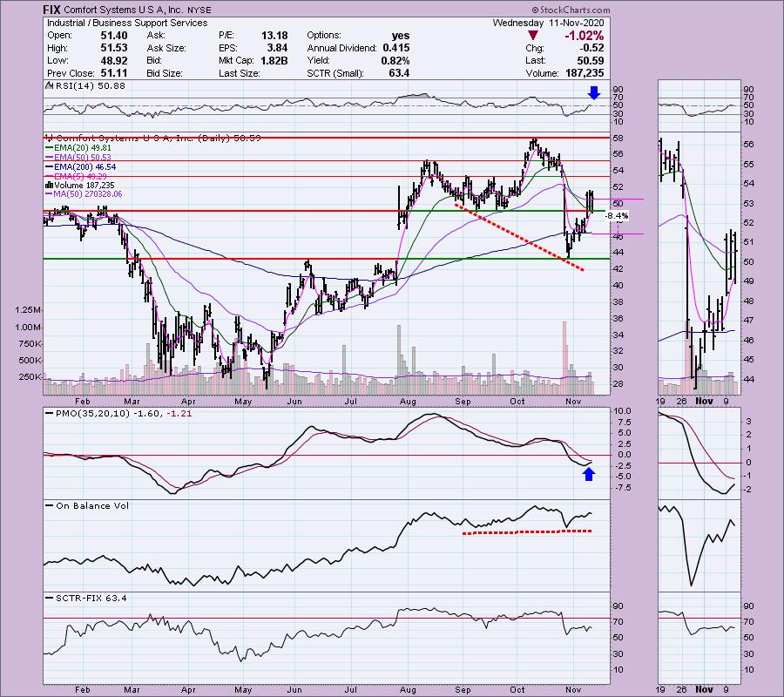The width and height of the screenshot is (784, 697).
Task: Click the EMA(50) 50.53 legend entry
Action: [x=78, y=158]
